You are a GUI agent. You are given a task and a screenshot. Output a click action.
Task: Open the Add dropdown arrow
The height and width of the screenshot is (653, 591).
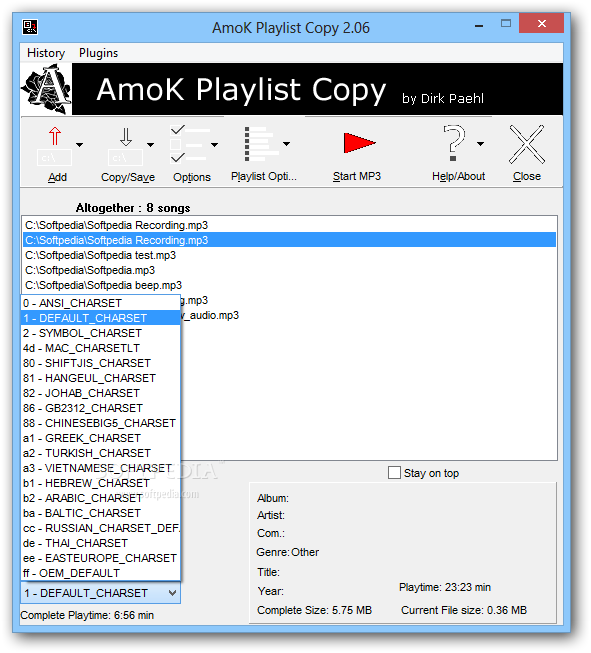[x=80, y=145]
